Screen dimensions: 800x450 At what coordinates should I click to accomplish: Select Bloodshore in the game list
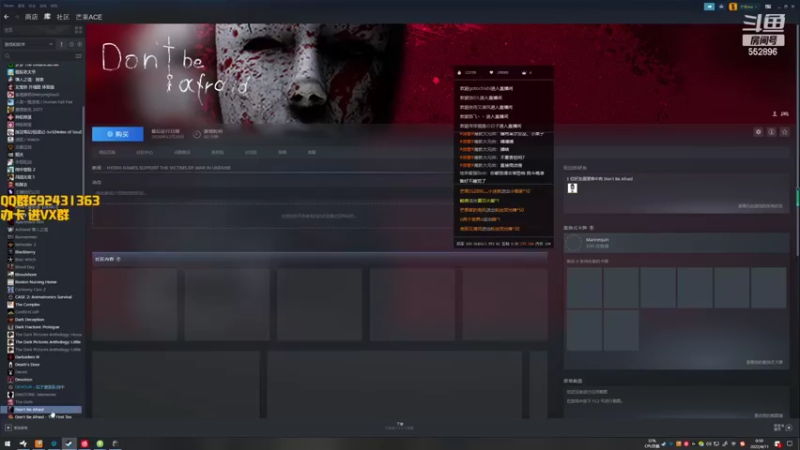coord(26,274)
